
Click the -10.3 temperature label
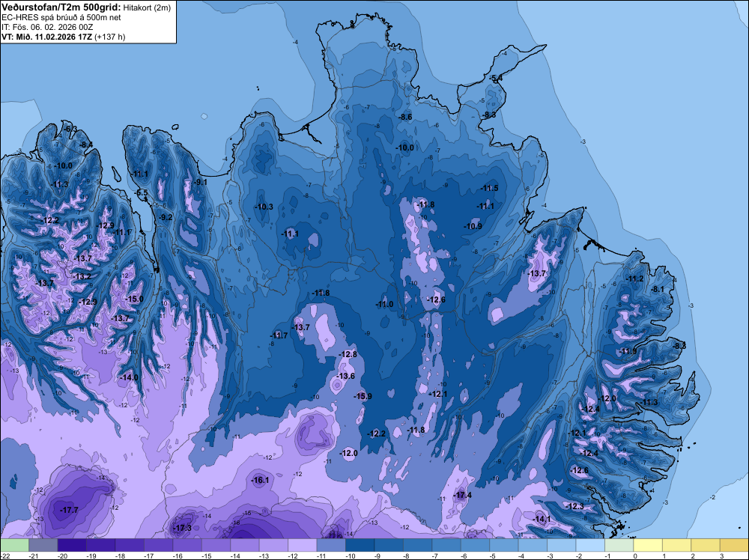point(264,207)
